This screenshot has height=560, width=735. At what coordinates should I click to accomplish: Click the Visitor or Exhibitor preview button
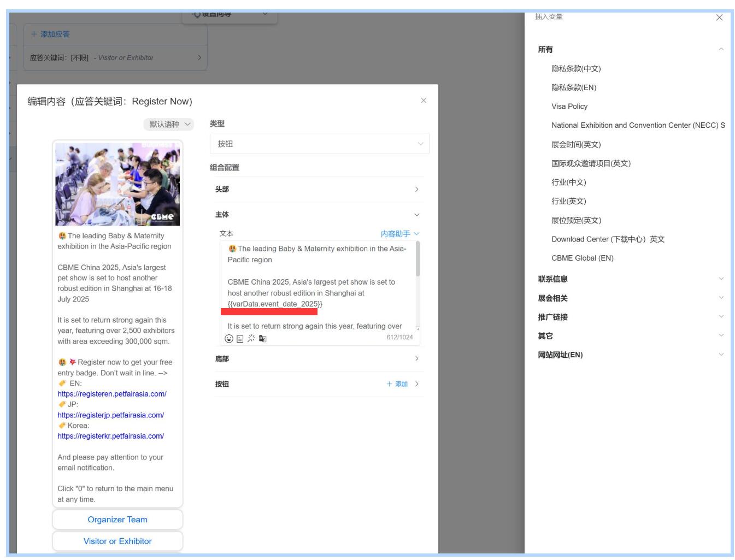coord(117,541)
